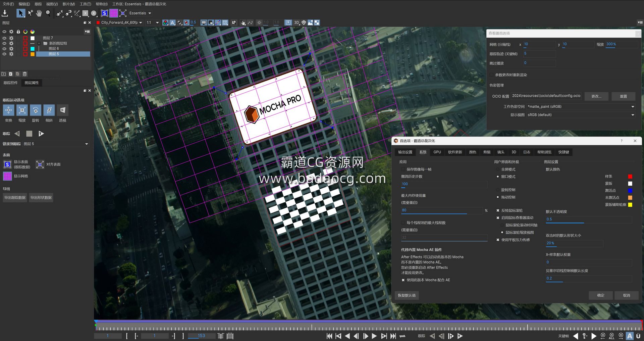Uncheck 反转鼠标滚轮 checkbox
This screenshot has width=644, height=341.
498,210
